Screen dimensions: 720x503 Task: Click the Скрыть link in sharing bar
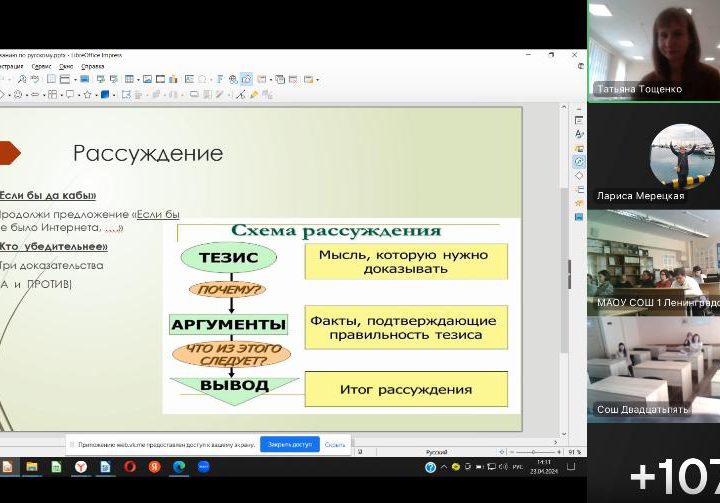coord(335,444)
